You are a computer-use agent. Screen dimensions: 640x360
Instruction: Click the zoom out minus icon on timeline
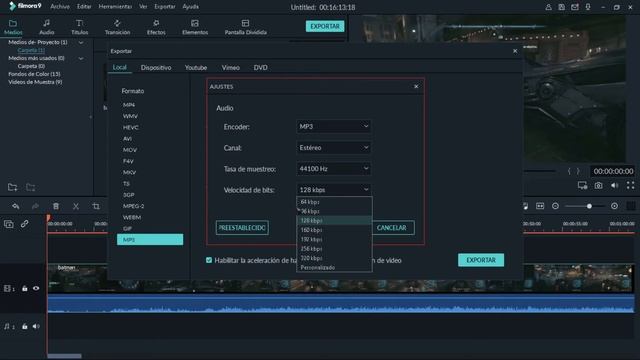[555, 206]
